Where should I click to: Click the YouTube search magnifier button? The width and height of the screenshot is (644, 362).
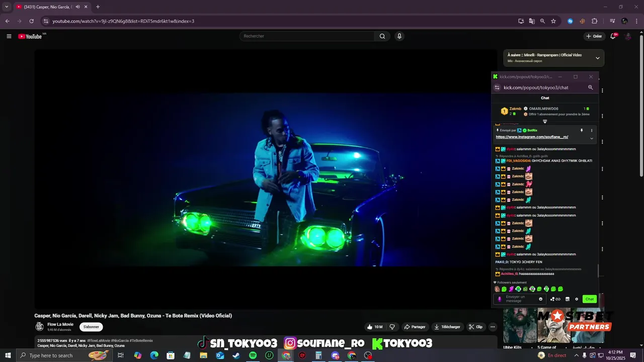coord(382,36)
